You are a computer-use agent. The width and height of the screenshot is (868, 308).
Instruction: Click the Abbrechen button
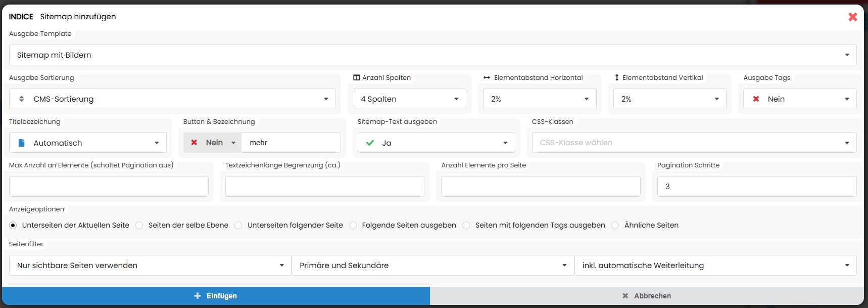pos(647,296)
